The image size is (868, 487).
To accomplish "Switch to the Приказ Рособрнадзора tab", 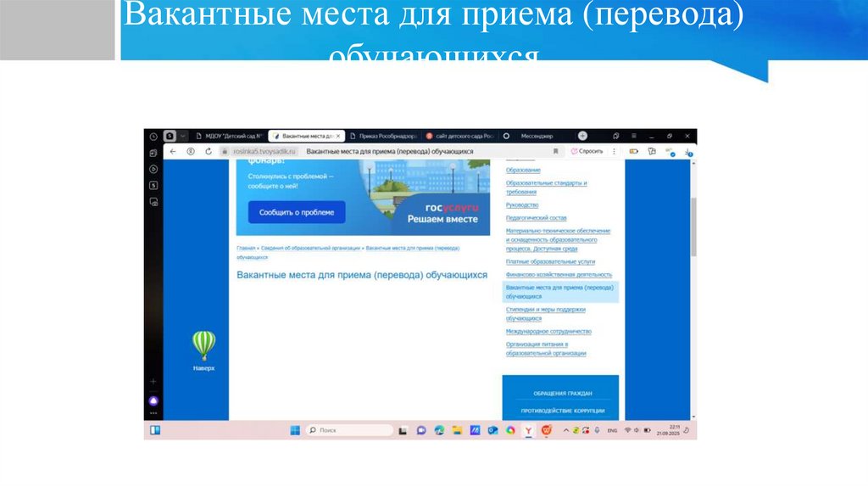I will (383, 136).
